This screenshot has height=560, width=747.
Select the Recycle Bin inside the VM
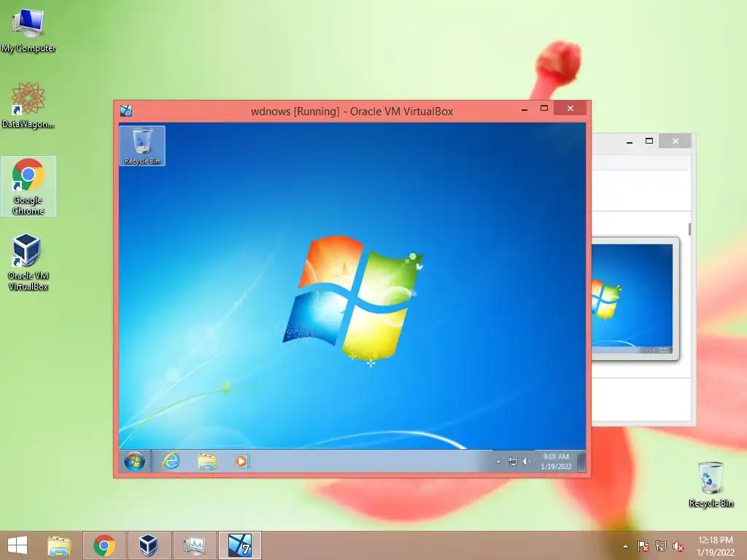(142, 146)
